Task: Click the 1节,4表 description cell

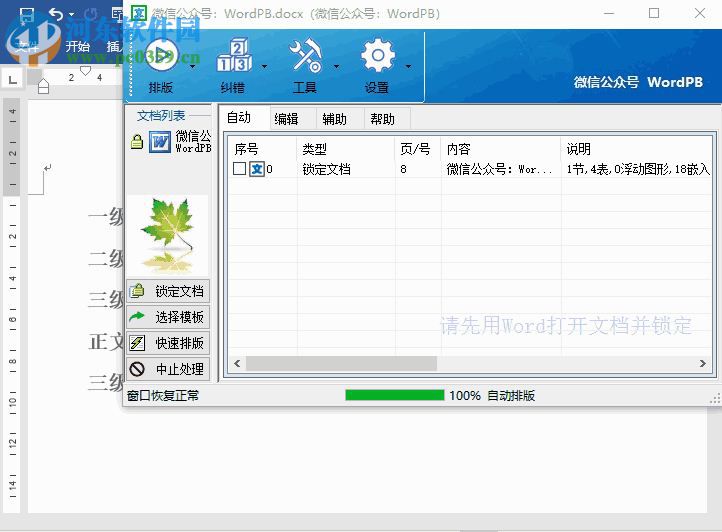Action: (x=638, y=170)
